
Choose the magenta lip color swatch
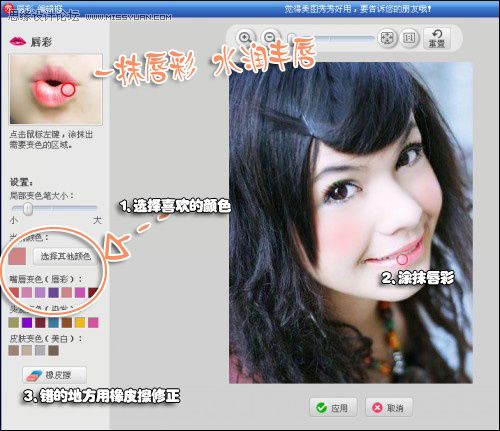click(80, 293)
